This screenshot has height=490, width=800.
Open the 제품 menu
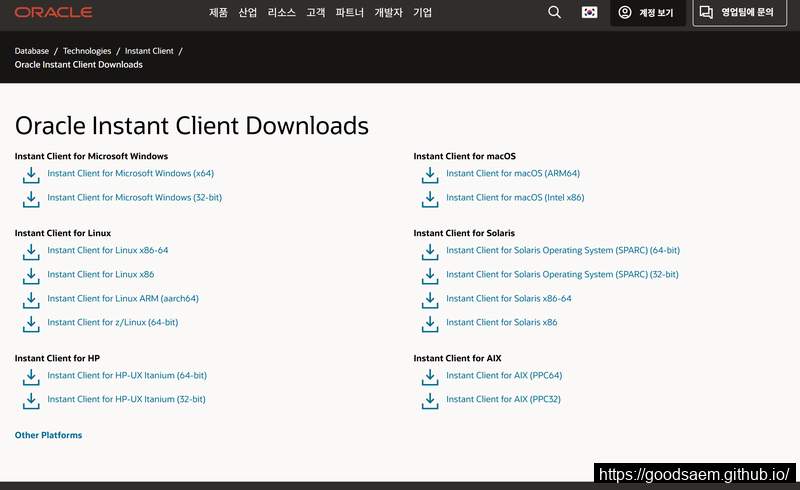[218, 12]
